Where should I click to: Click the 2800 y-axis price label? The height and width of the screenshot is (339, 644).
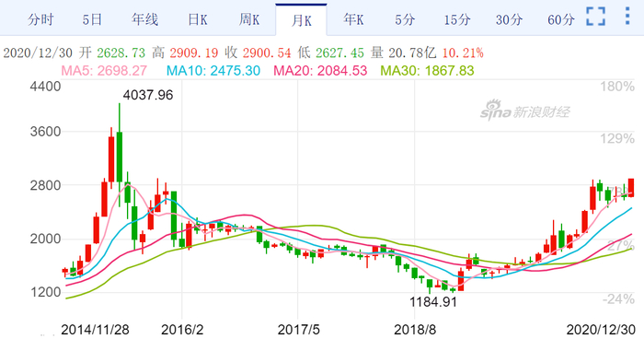point(45,185)
